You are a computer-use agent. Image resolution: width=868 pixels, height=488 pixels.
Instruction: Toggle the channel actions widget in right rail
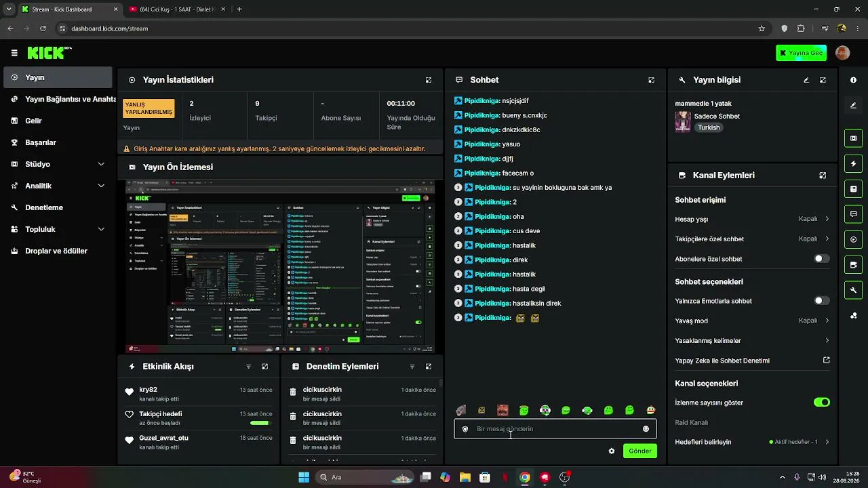tap(853, 265)
